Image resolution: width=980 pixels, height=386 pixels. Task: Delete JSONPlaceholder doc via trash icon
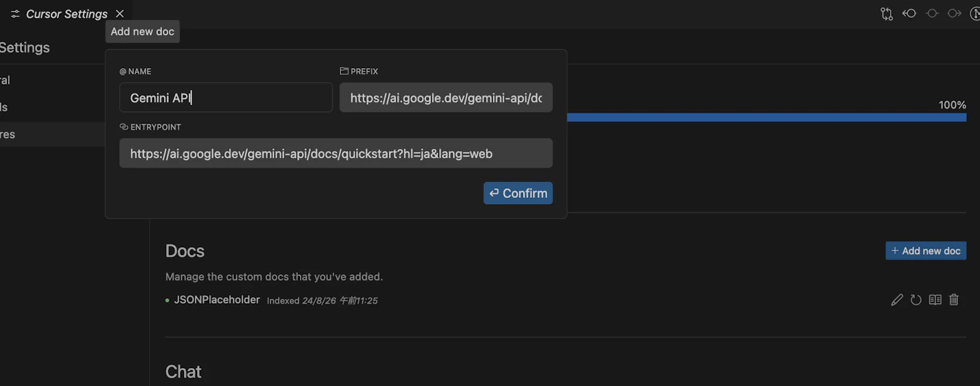coord(954,300)
